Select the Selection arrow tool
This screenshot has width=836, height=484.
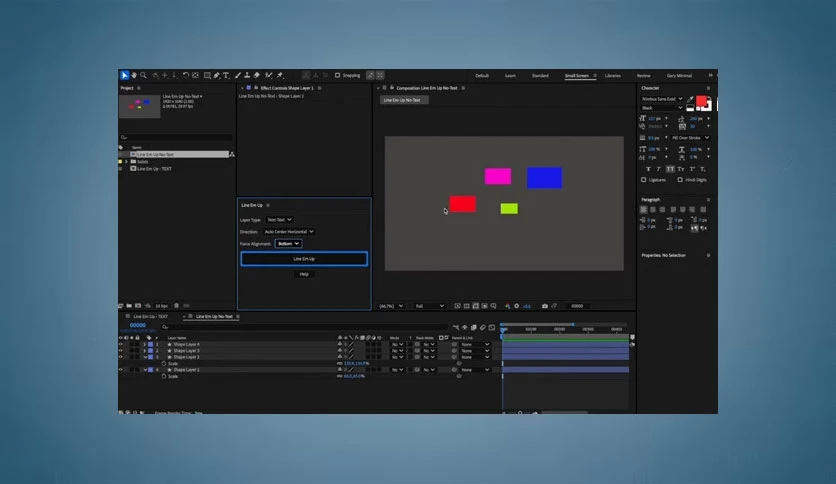pos(124,75)
